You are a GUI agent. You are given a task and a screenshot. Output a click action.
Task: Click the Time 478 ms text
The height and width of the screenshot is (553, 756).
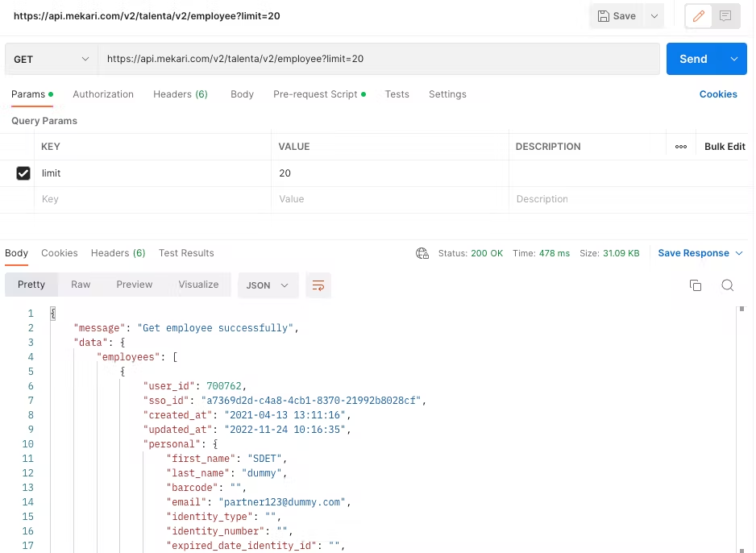[x=541, y=253]
